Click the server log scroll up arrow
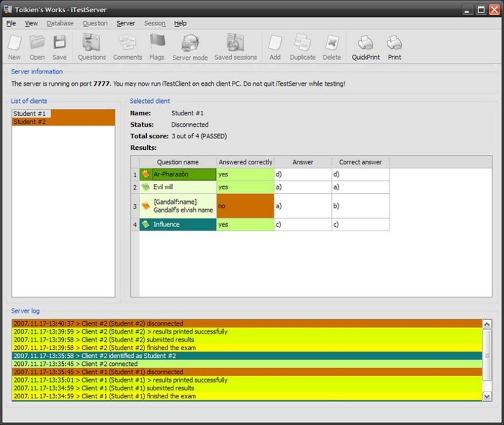The width and height of the screenshot is (504, 425). pos(487,324)
